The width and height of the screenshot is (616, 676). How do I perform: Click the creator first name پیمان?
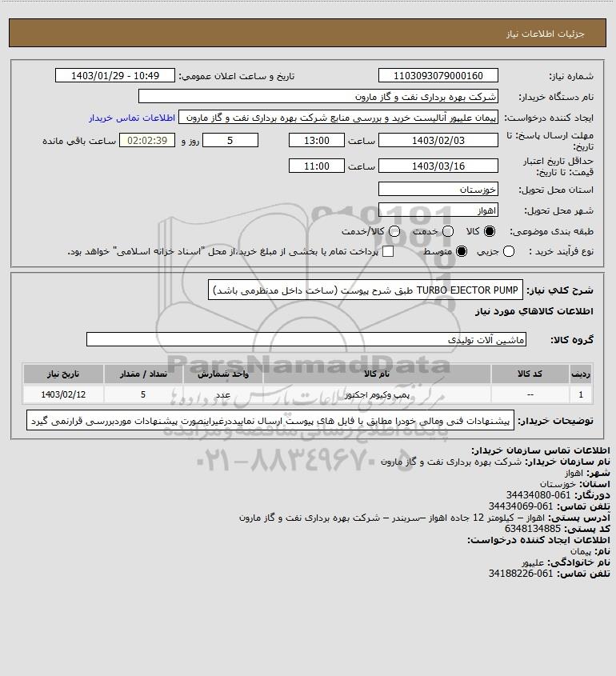pos(581,551)
